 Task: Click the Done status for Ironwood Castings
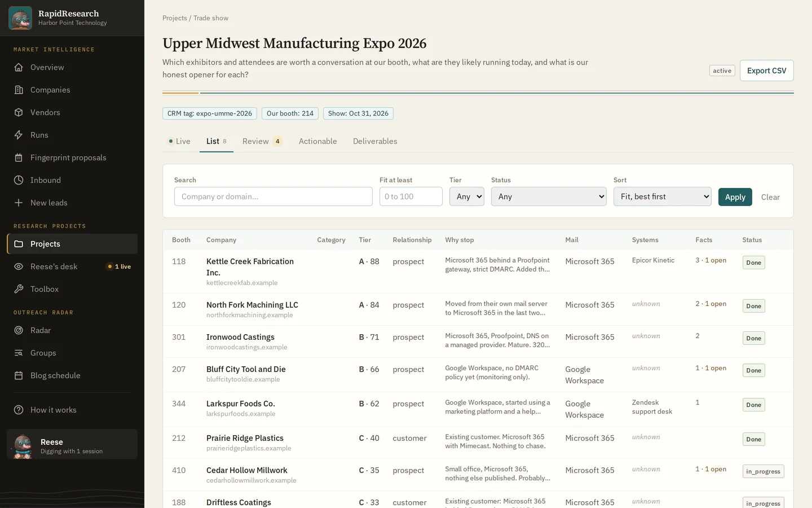[x=754, y=338]
